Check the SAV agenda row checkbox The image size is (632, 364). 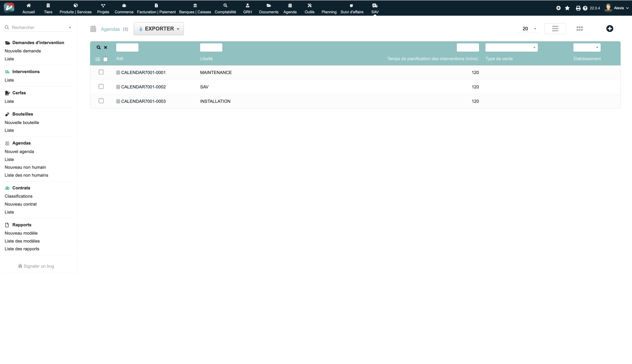101,87
